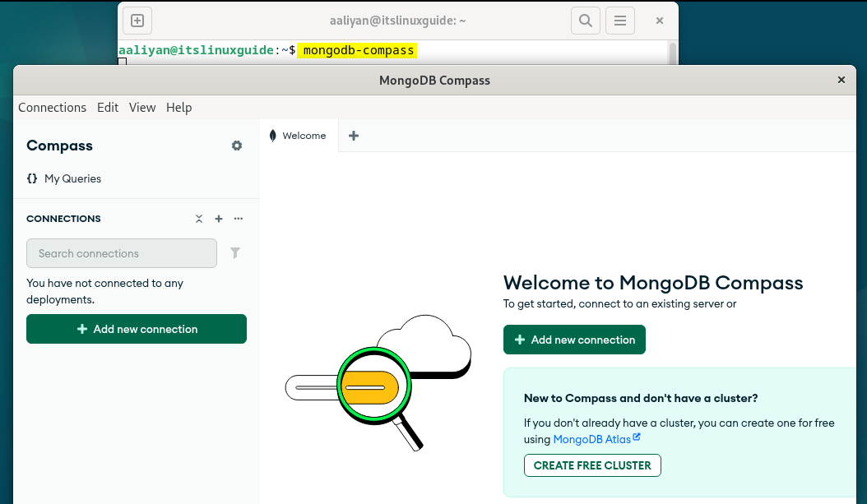Open the Help menu
The image size is (867, 504).
[178, 108]
